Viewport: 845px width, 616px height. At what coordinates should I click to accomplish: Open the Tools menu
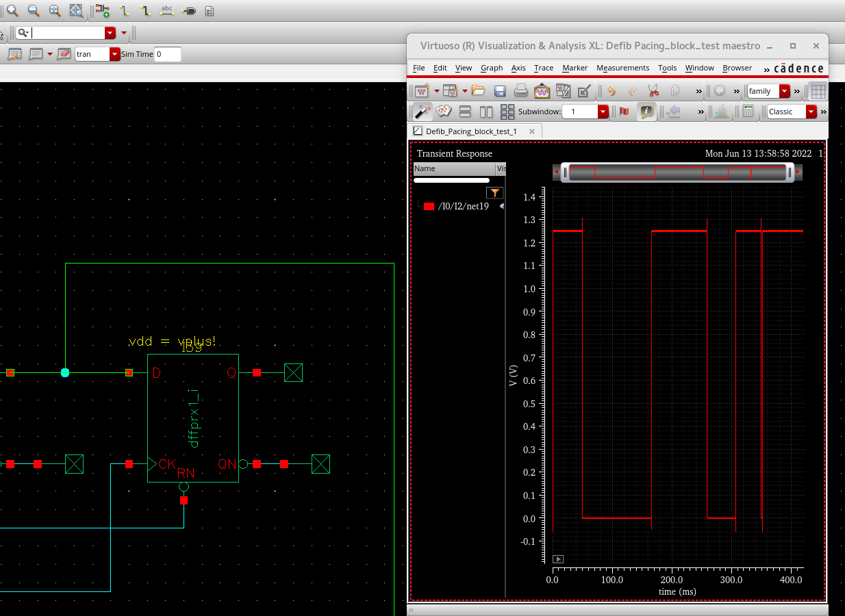click(668, 68)
